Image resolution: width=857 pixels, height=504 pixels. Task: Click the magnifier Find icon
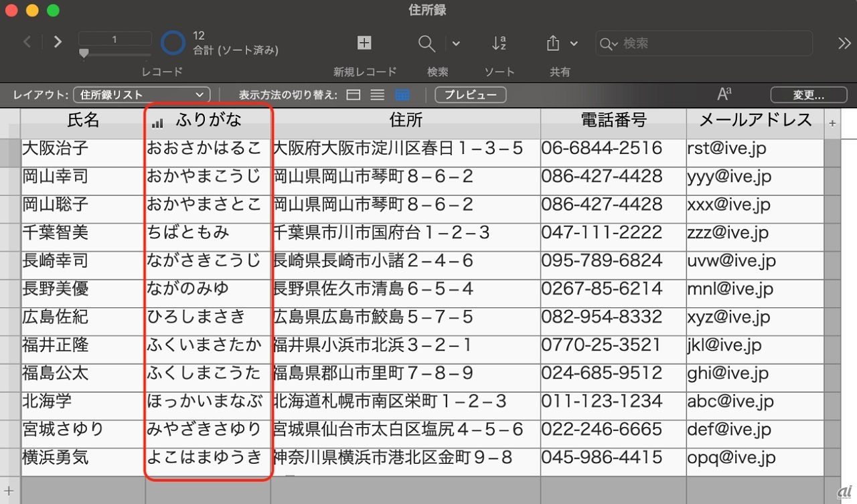pyautogui.click(x=426, y=44)
